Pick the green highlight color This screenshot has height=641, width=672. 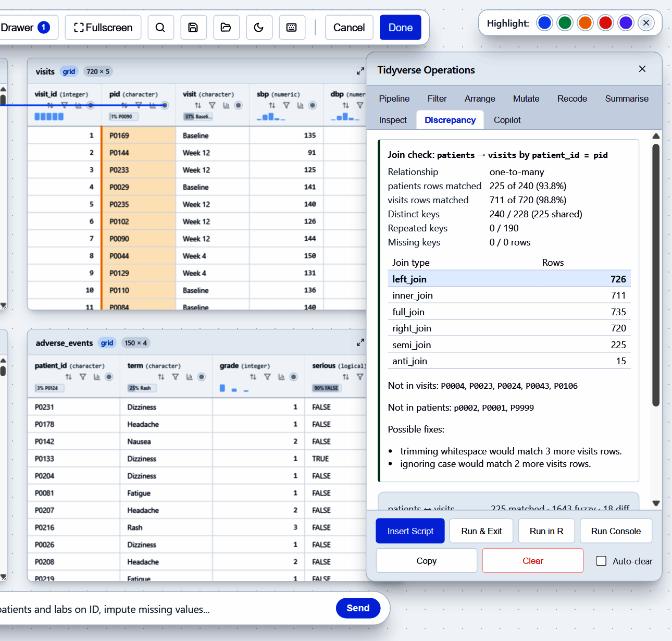click(x=565, y=23)
